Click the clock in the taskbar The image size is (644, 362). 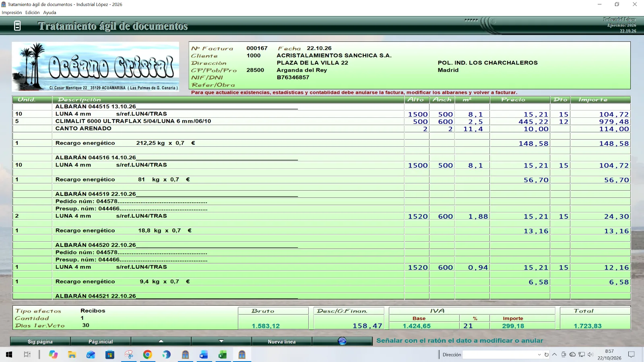click(x=609, y=354)
